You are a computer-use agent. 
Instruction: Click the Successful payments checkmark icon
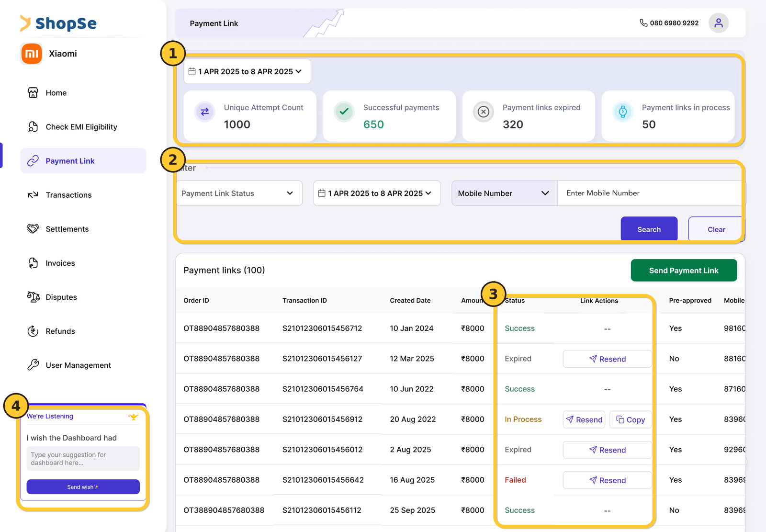tap(344, 112)
